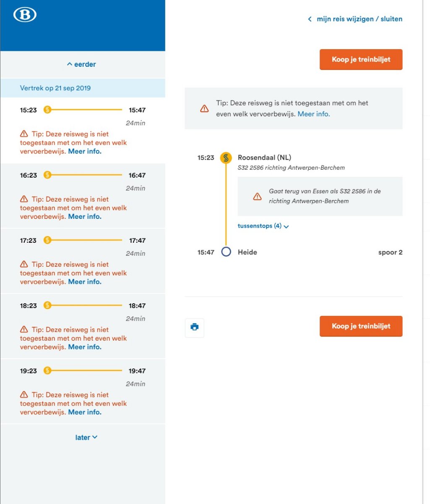The image size is (430, 504).
Task: Click the S-train icon at Roosendaal (NL)
Action: [226, 158]
